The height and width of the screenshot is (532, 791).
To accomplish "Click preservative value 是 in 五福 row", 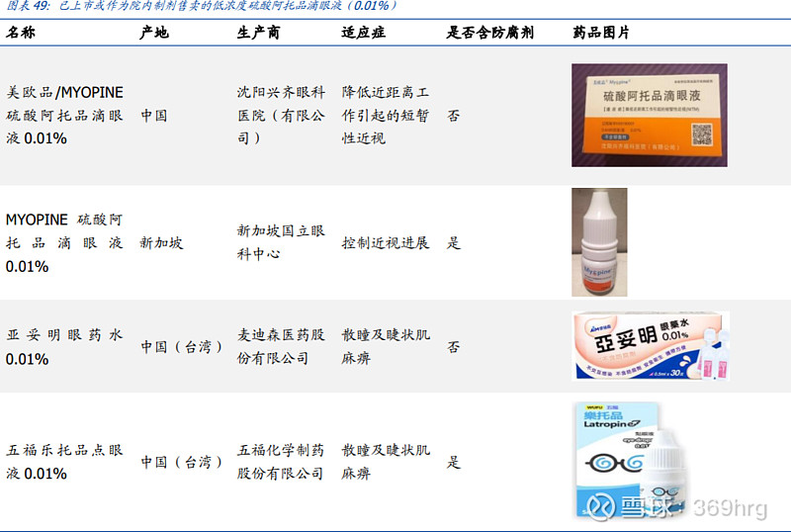I will (x=453, y=462).
